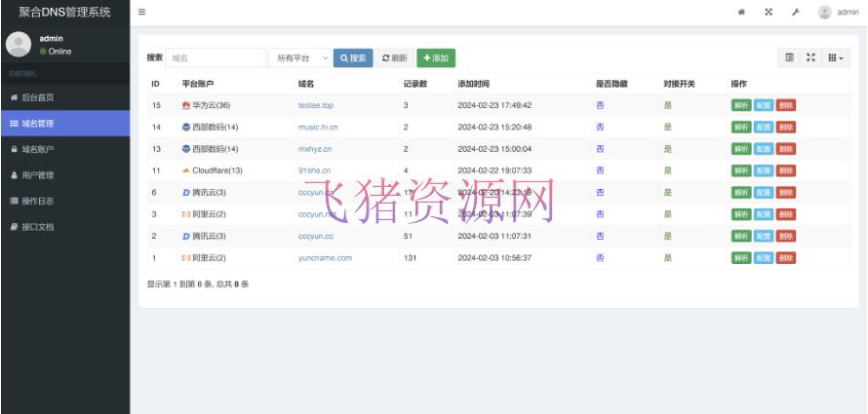
Task: Click the 添加时间 column header
Action: point(473,84)
